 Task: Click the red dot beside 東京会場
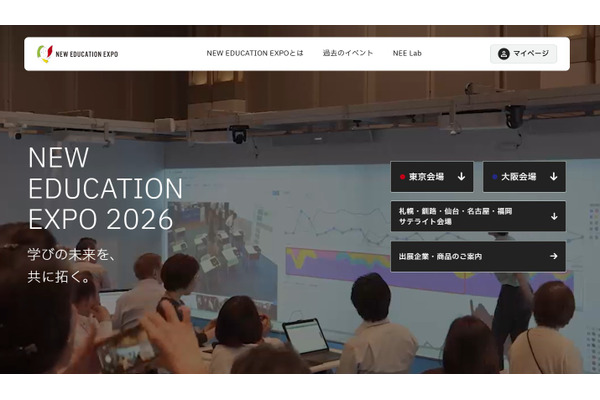pyautogui.click(x=403, y=177)
